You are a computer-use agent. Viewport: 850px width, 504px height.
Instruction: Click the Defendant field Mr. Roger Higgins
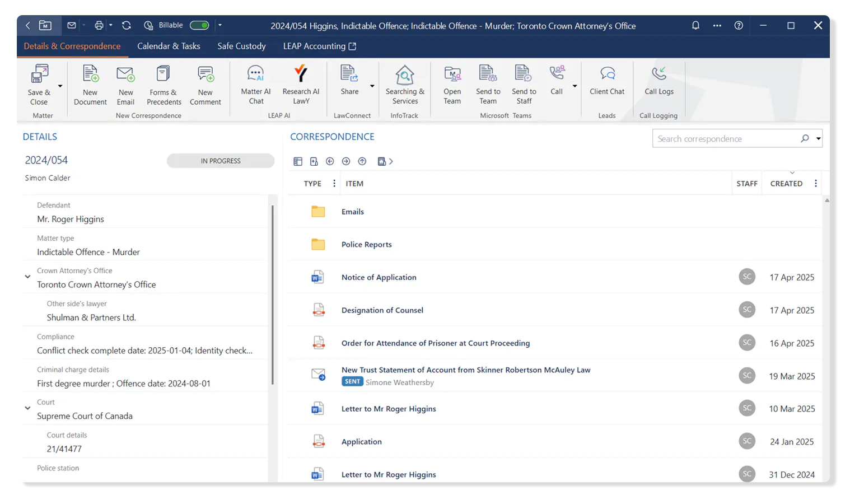pyautogui.click(x=71, y=219)
